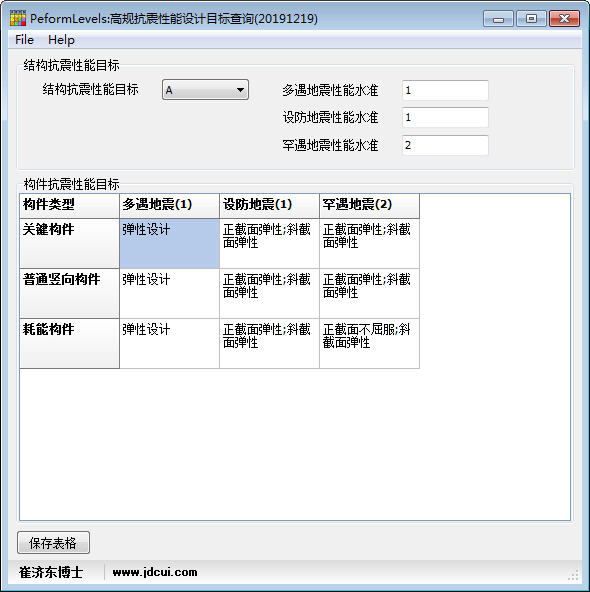The image size is (590, 592).
Task: Click the 罕遇地震性能水准 input field
Action: click(x=445, y=145)
